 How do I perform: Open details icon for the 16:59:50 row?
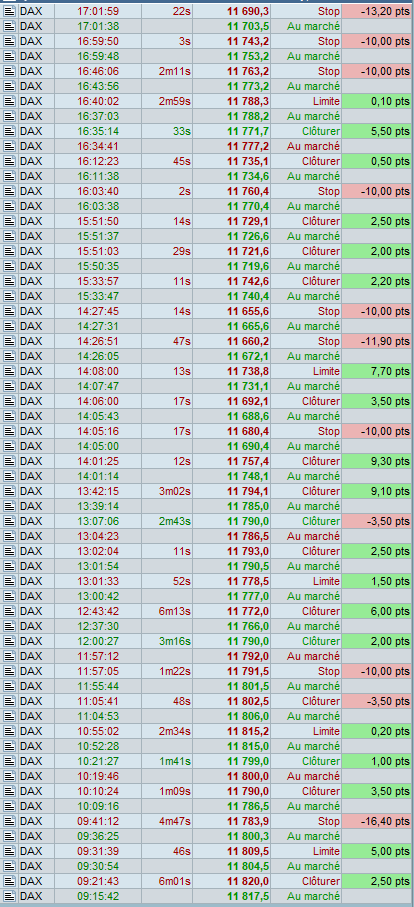coord(9,41)
